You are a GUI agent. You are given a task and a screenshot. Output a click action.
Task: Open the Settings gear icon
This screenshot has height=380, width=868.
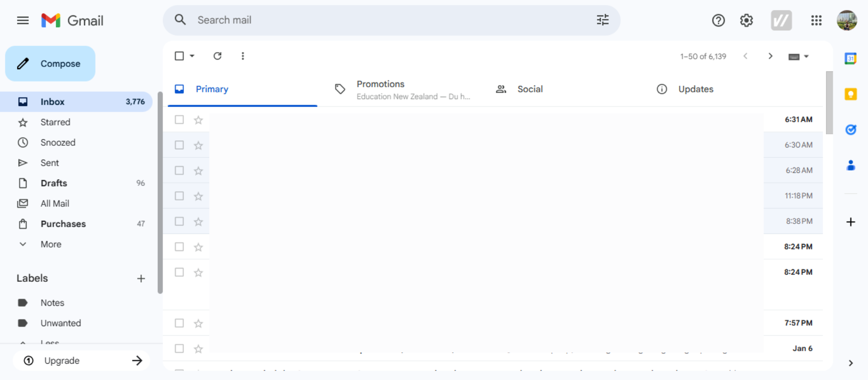(x=746, y=20)
